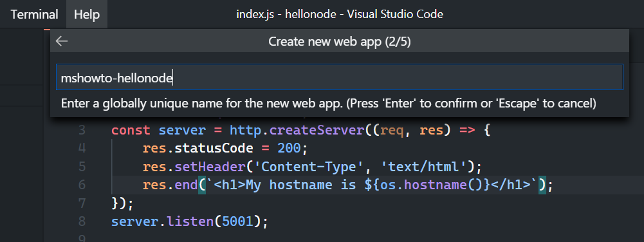Click the highlighted closing parenthesis on line 6

tap(542, 185)
